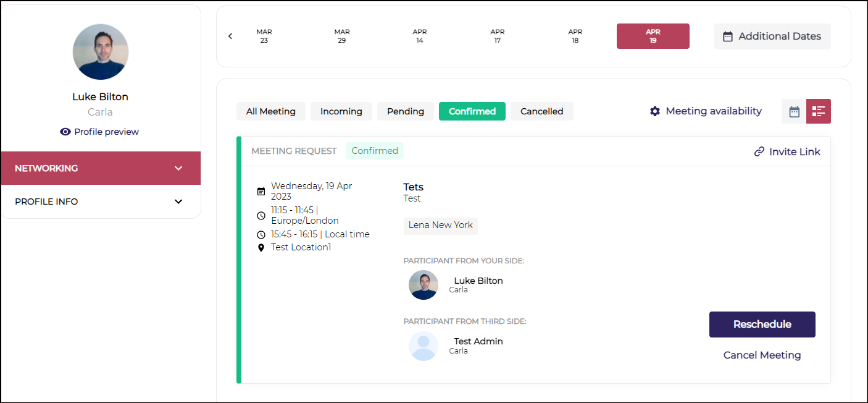Select the APR 18 date

pos(575,36)
